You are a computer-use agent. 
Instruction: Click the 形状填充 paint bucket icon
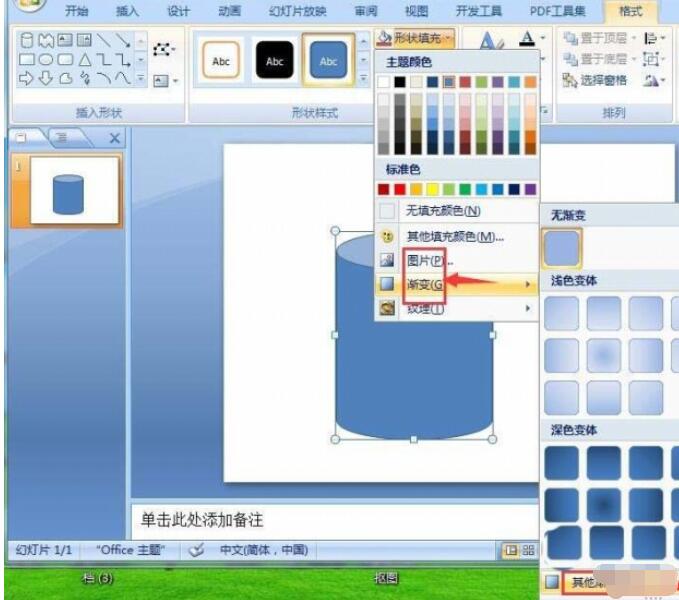pyautogui.click(x=385, y=38)
